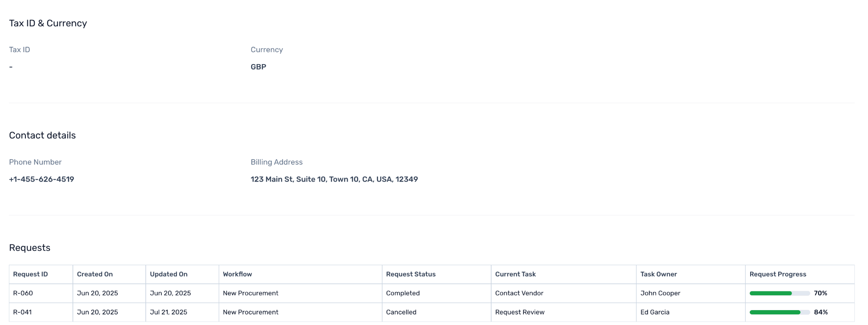Select the 84% progress bar

tap(780, 312)
